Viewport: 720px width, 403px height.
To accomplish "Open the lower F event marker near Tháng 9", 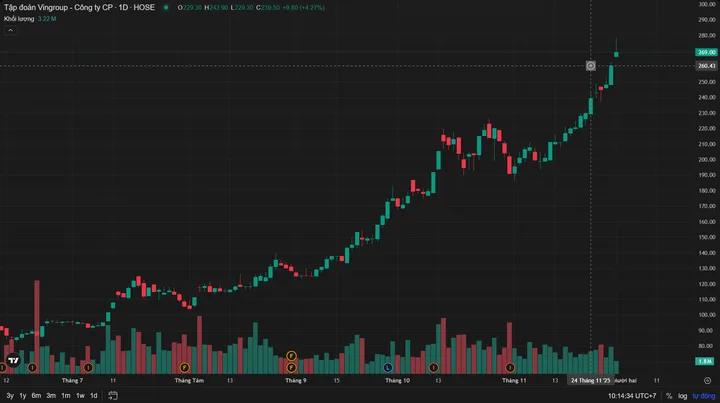I will click(x=291, y=367).
